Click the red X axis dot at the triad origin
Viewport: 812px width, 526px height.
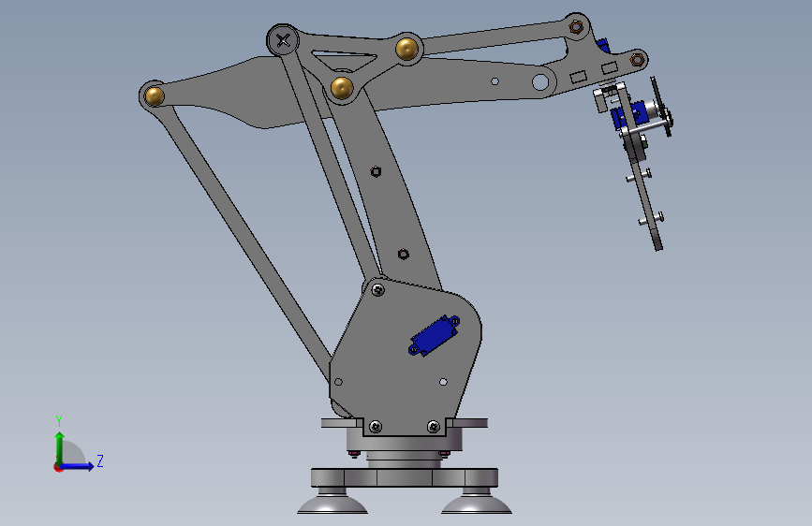point(58,467)
